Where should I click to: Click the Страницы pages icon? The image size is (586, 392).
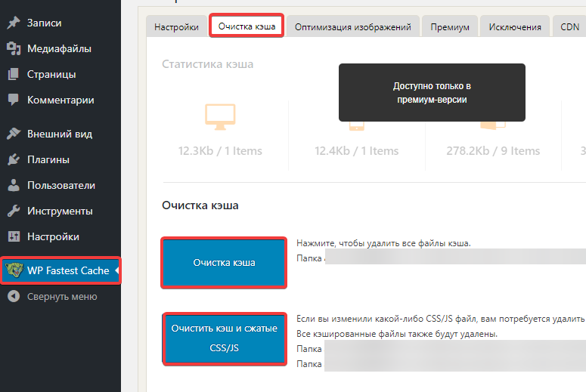tap(14, 74)
